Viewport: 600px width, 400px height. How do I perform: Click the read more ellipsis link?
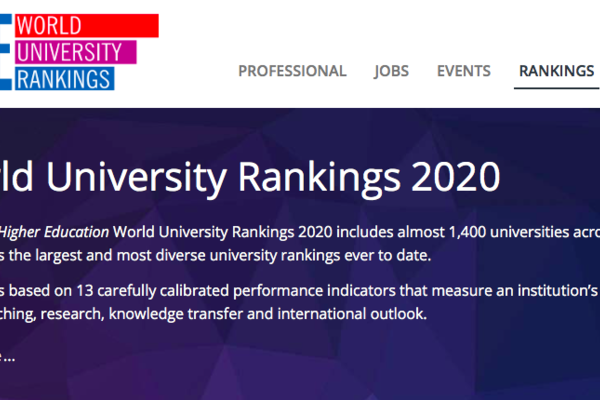[x=7, y=358]
